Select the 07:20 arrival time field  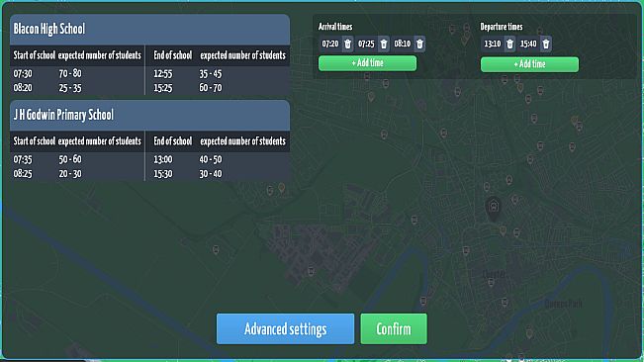tap(330, 44)
